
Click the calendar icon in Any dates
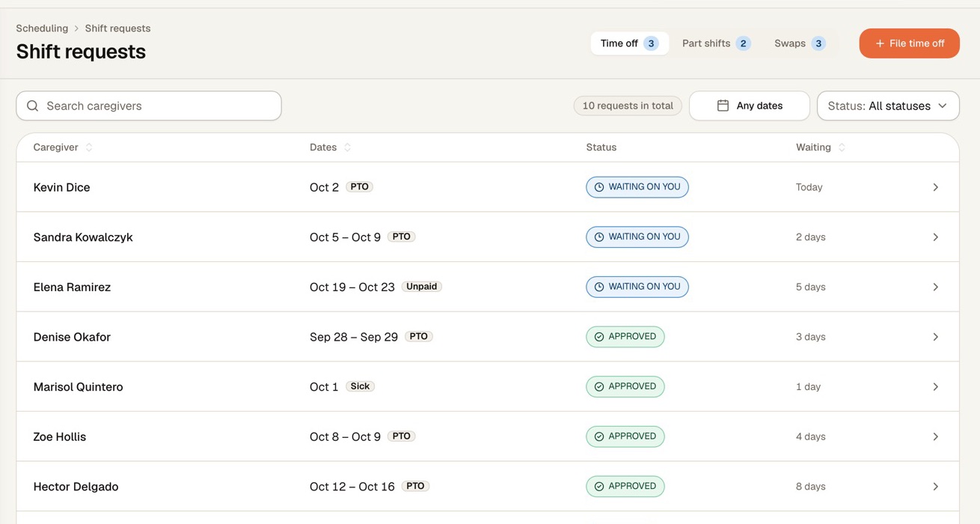pos(723,106)
